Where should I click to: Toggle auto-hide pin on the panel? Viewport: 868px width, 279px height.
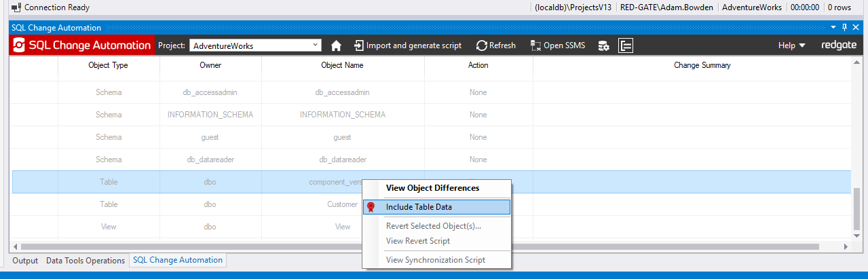[x=845, y=28]
